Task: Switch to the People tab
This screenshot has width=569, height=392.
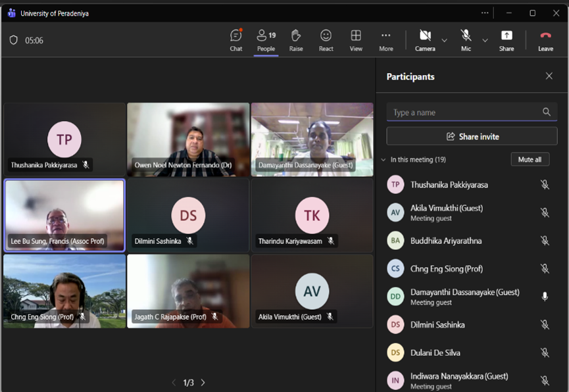Action: point(266,39)
